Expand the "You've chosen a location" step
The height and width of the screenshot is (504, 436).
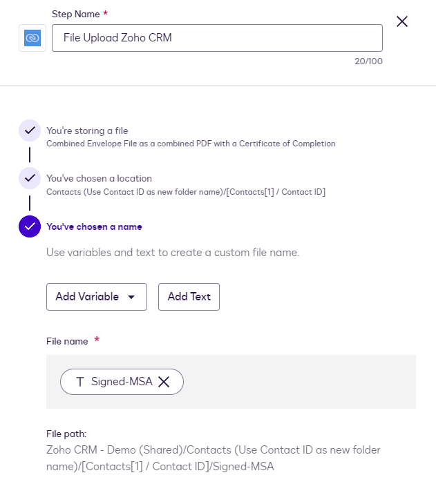pyautogui.click(x=99, y=178)
